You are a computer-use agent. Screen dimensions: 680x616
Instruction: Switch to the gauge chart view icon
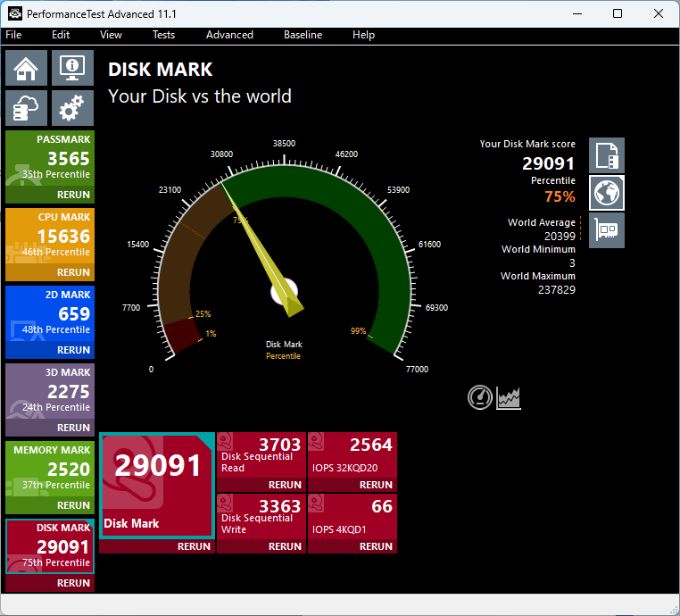(x=480, y=397)
